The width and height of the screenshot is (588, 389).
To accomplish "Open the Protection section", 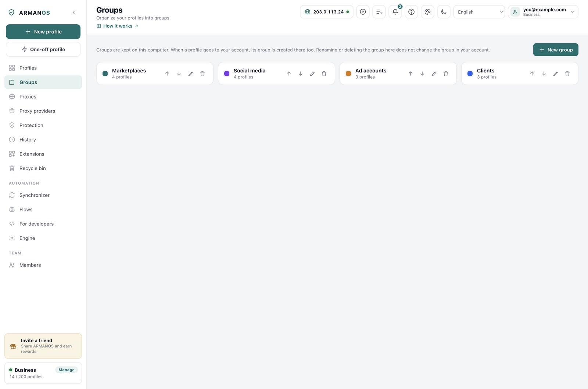I will pyautogui.click(x=43, y=125).
